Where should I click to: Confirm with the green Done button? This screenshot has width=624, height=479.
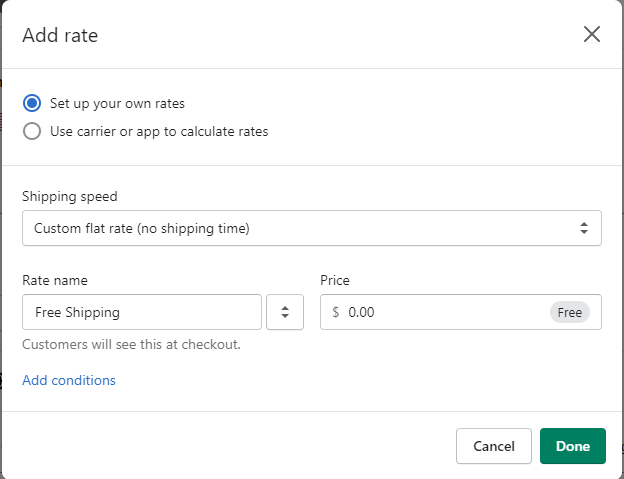coord(573,446)
